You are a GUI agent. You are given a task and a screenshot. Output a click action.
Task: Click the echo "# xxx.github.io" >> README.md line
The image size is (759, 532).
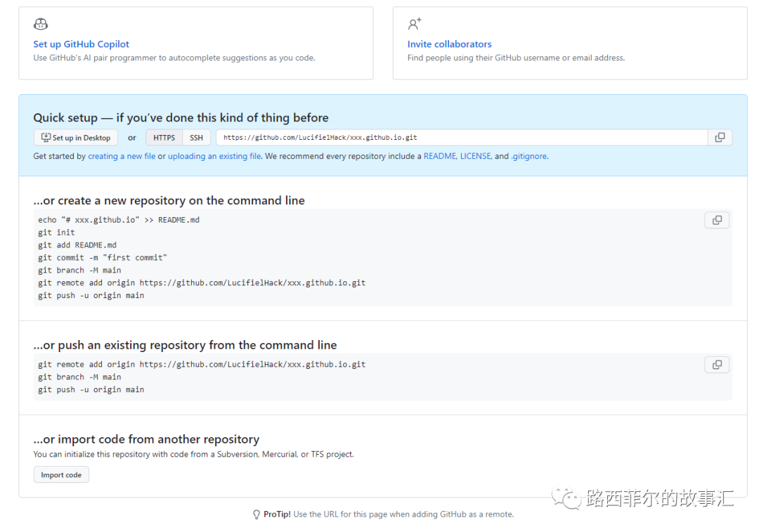tap(119, 220)
